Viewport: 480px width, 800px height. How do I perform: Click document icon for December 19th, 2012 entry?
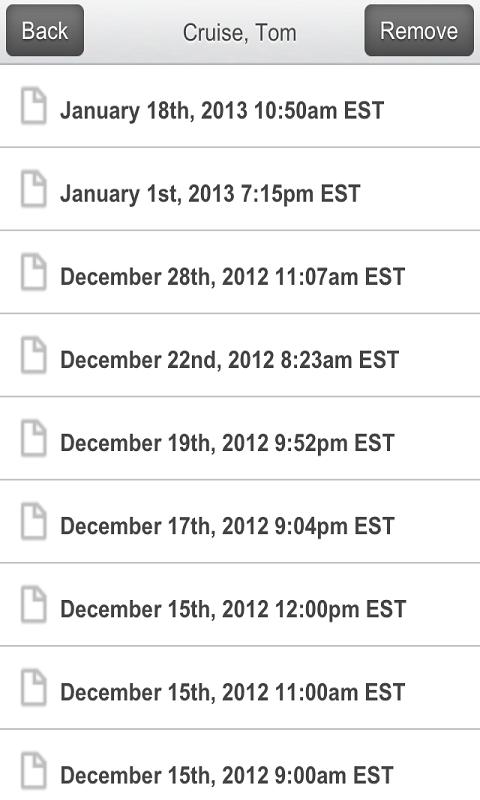pyautogui.click(x=34, y=439)
